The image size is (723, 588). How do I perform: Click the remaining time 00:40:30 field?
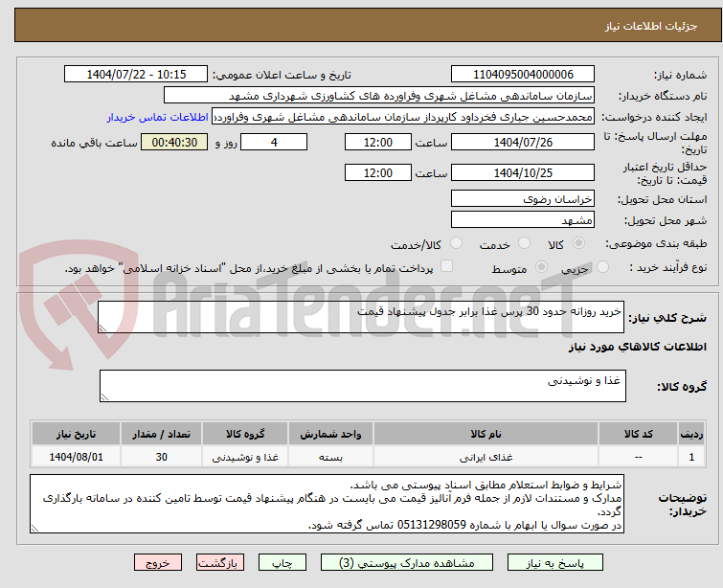click(174, 142)
